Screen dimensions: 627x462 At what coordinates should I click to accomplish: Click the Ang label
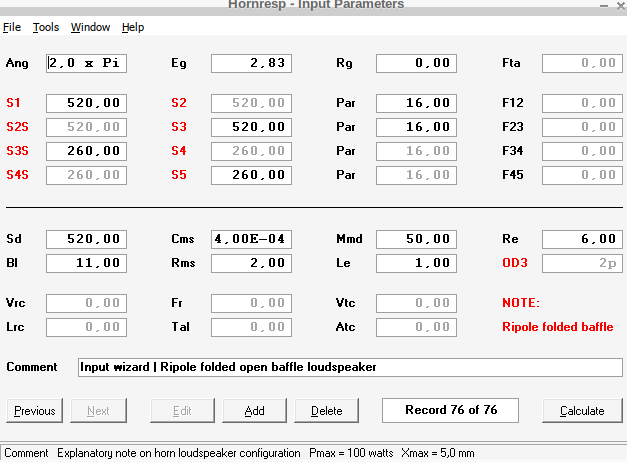click(x=17, y=63)
